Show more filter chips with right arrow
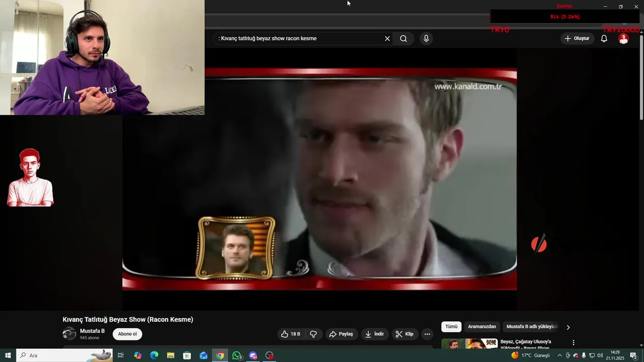 (568, 327)
